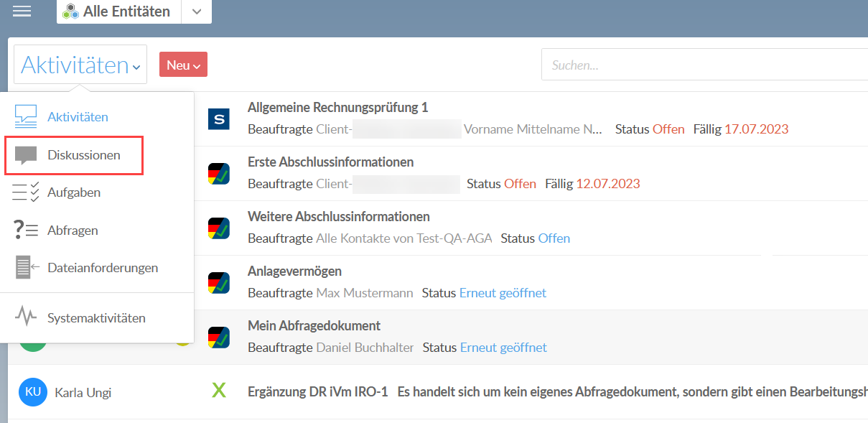Open Ergänzung DR iVm IRO-1 entry
868x423 pixels.
coord(317,392)
